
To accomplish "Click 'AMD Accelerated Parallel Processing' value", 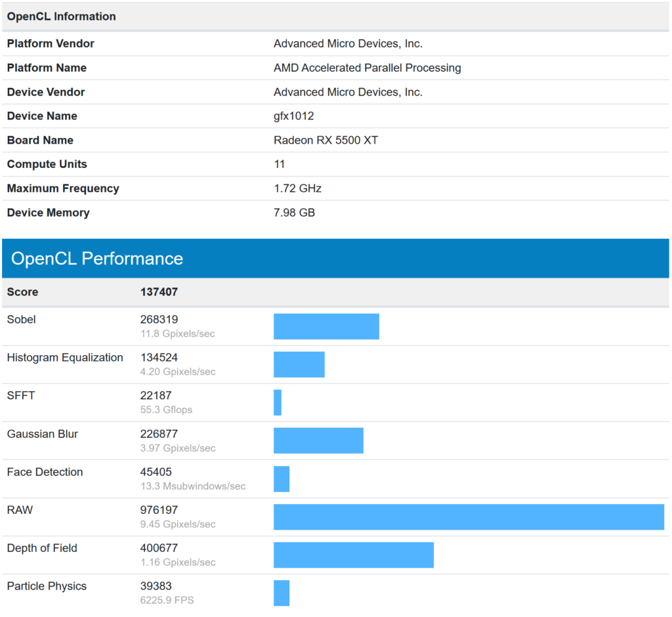I will point(367,68).
